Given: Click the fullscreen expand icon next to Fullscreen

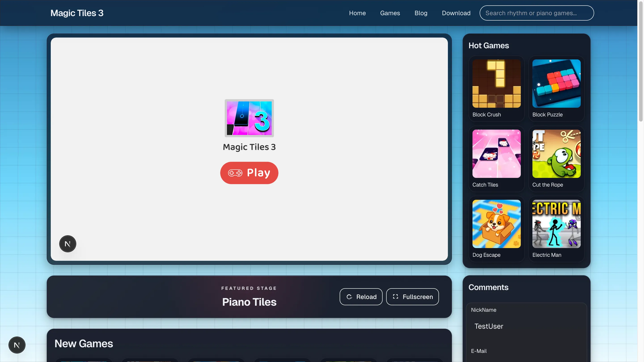Looking at the screenshot, I should [396, 297].
